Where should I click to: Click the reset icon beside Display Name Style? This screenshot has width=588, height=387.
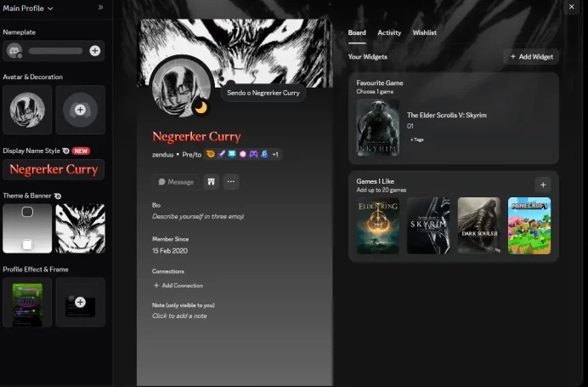coord(65,151)
